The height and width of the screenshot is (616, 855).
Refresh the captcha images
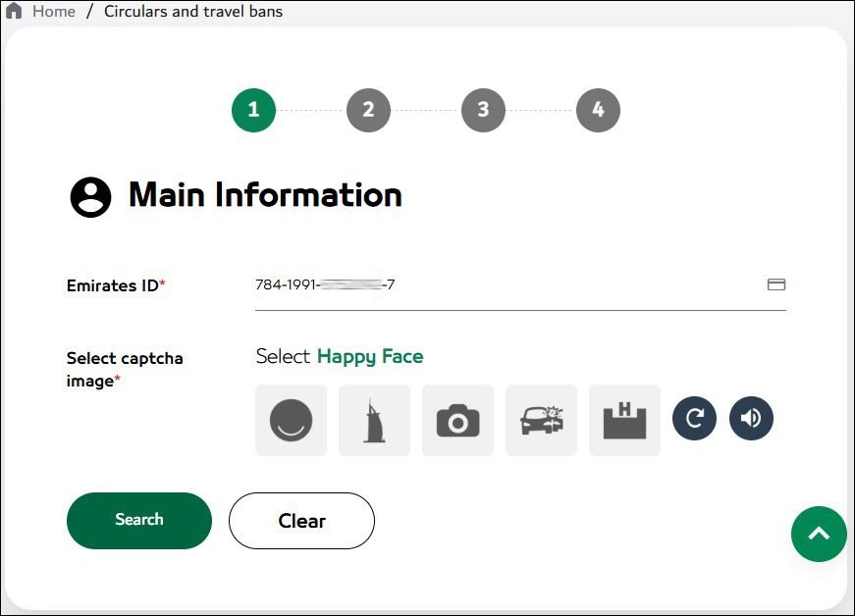coord(694,418)
